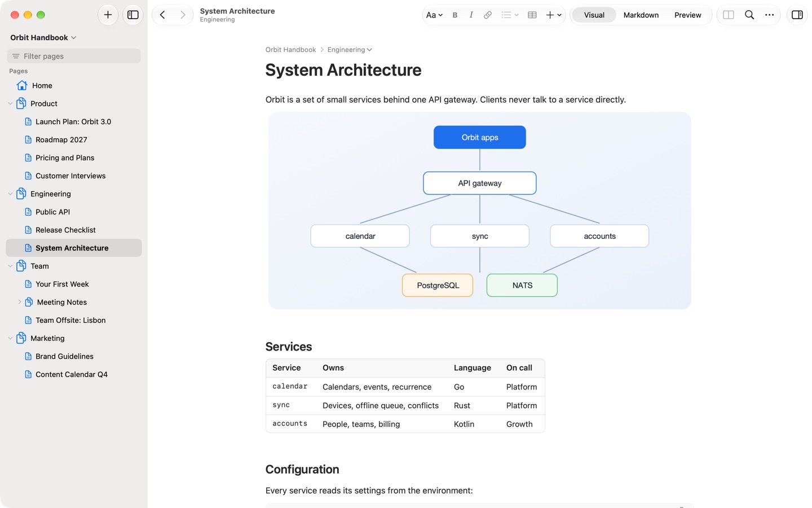Open the Release Checklist page

(x=74, y=230)
